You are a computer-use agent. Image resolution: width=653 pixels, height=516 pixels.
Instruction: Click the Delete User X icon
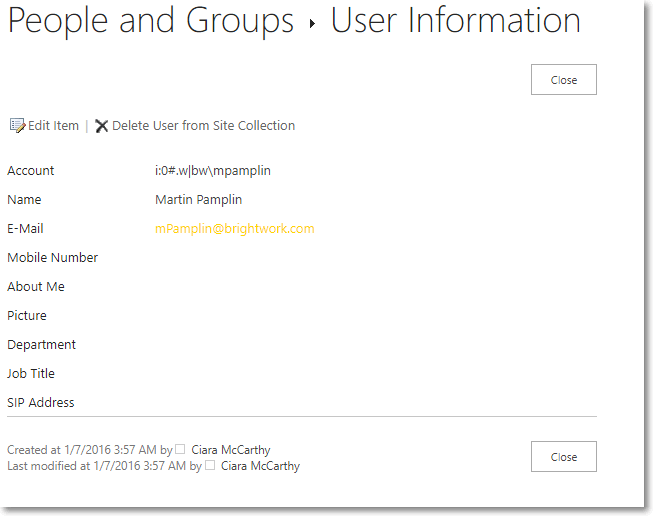click(x=101, y=126)
